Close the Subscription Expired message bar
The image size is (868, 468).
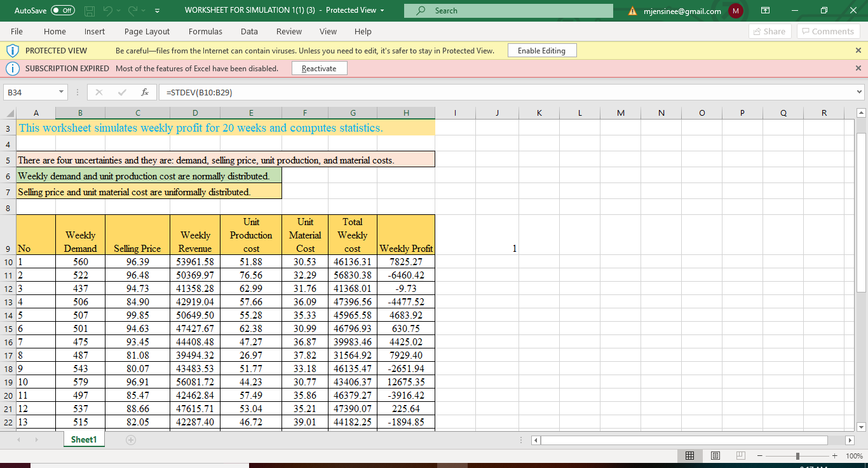(x=858, y=68)
